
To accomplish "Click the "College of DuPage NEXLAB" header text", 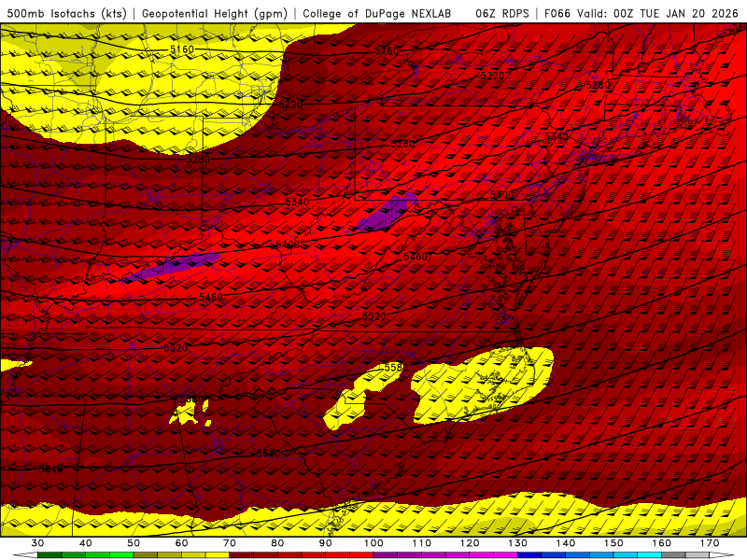I will 377,14.
